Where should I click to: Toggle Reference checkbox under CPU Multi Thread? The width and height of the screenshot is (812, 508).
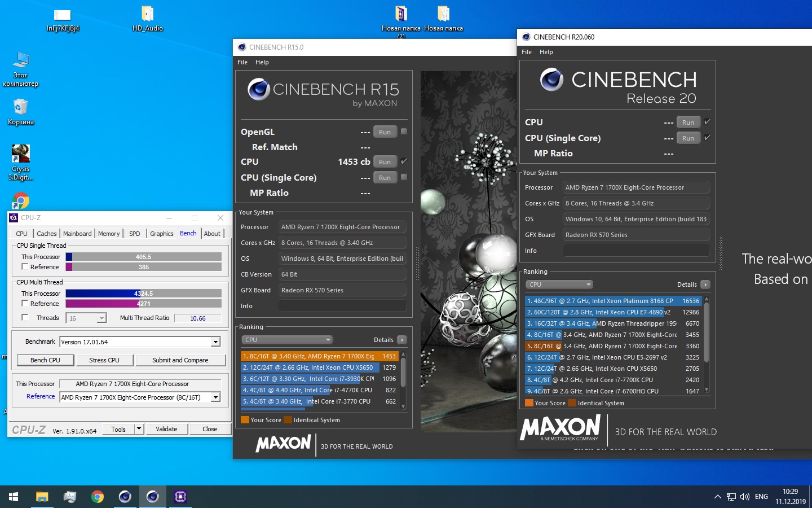point(25,303)
